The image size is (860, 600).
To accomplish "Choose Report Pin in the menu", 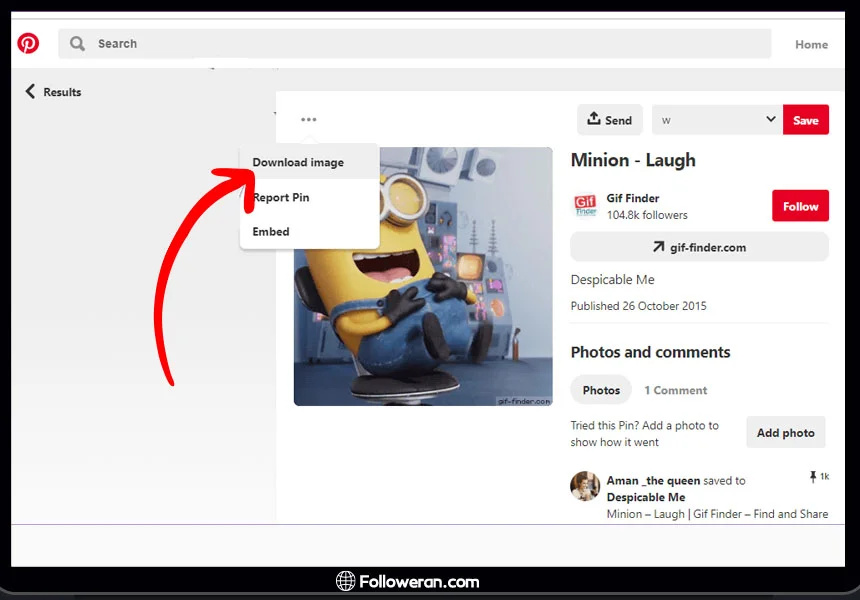I will point(281,198).
